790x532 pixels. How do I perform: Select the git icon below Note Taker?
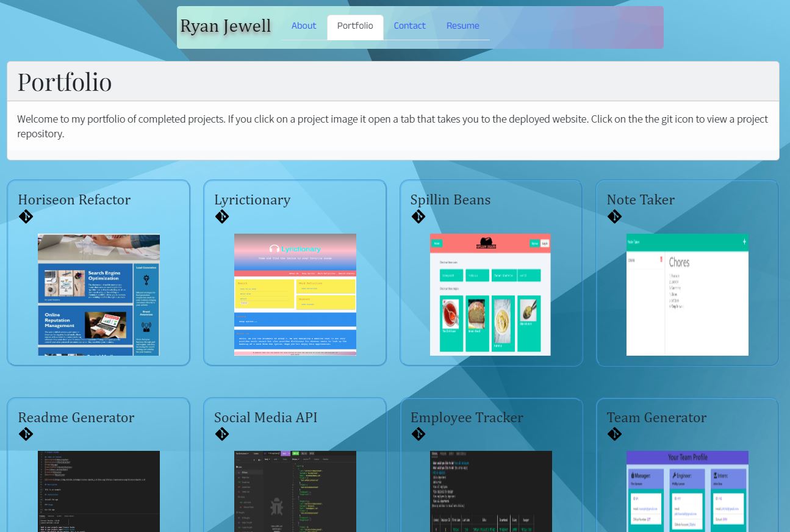(615, 217)
